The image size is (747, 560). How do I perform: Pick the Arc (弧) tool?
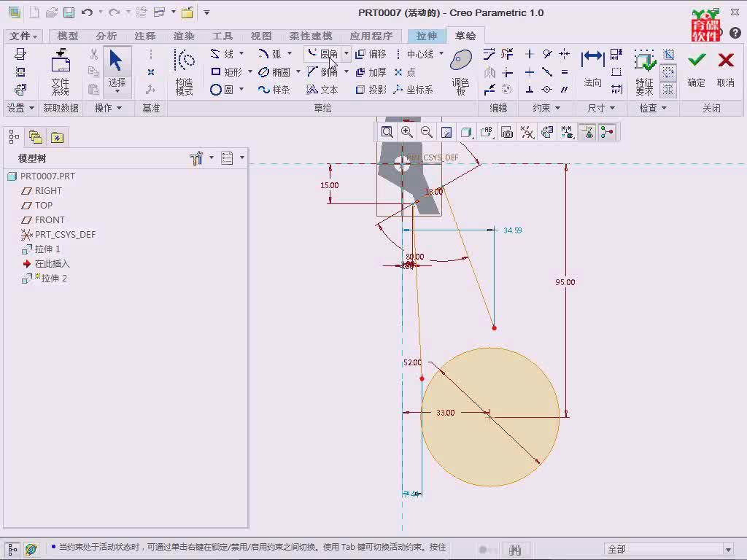(270, 54)
